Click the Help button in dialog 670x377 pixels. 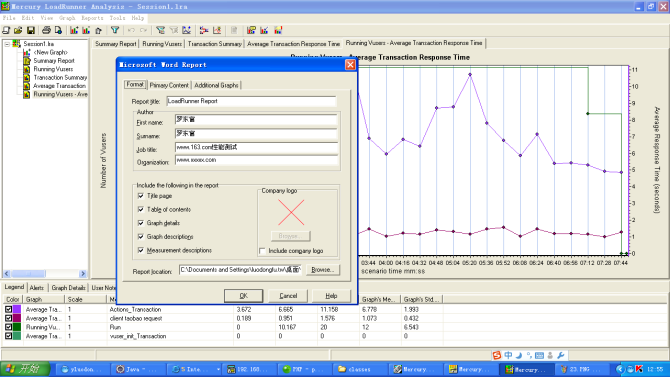[x=331, y=296]
